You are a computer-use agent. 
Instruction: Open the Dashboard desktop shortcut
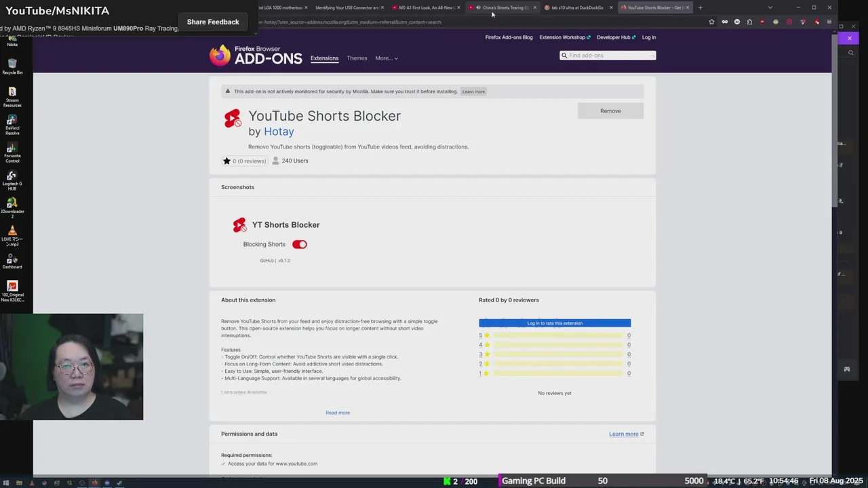12,262
